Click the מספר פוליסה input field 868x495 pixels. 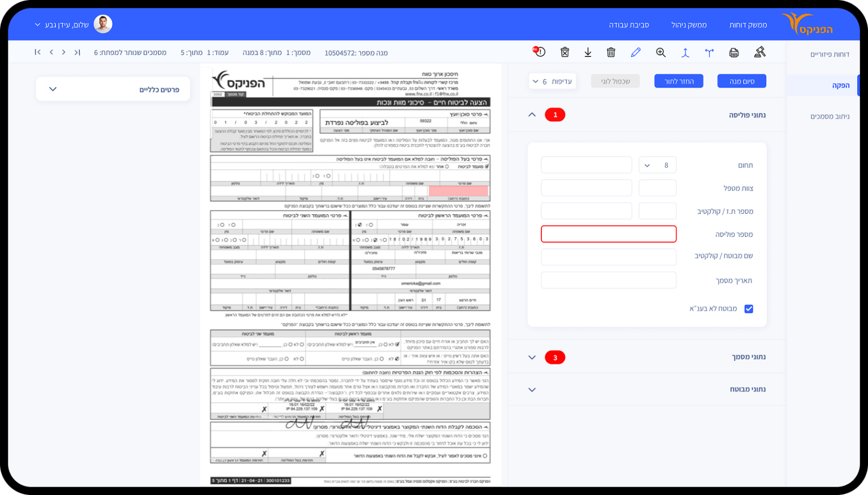tap(608, 234)
